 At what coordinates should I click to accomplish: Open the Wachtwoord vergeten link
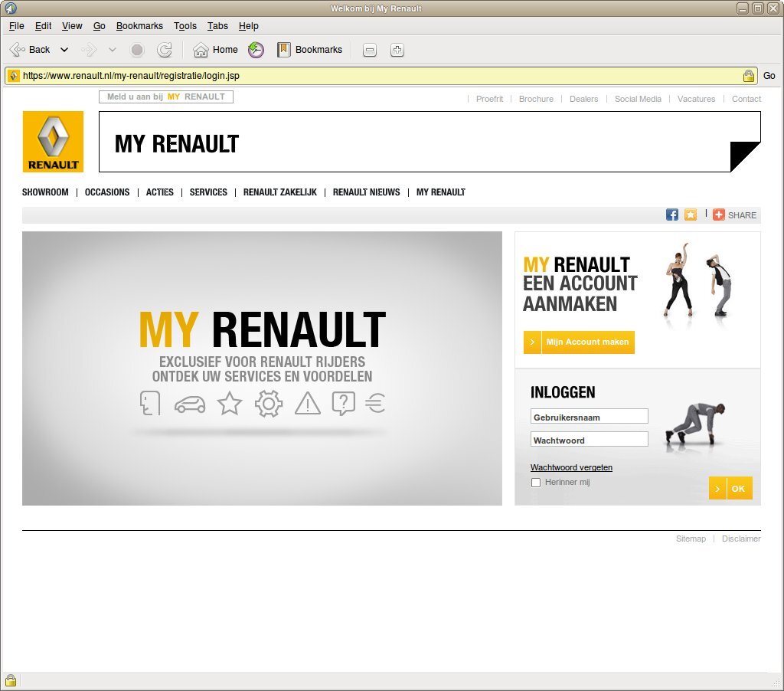(x=571, y=467)
